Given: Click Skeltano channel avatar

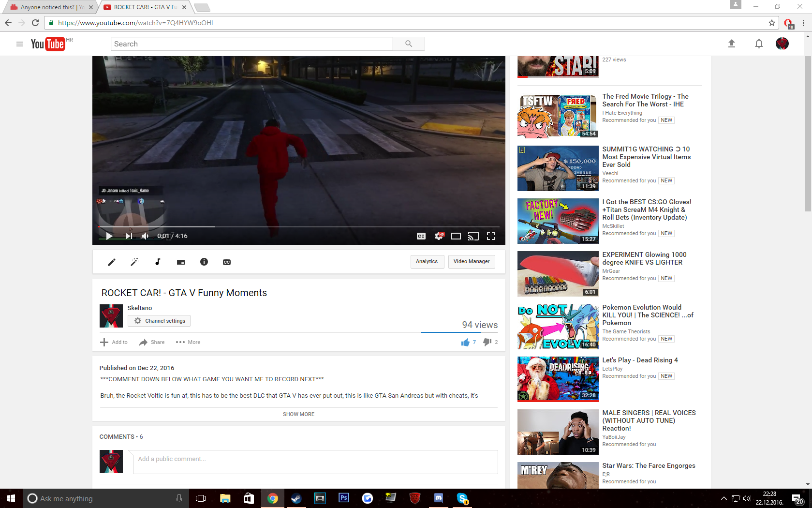Looking at the screenshot, I should click(111, 316).
